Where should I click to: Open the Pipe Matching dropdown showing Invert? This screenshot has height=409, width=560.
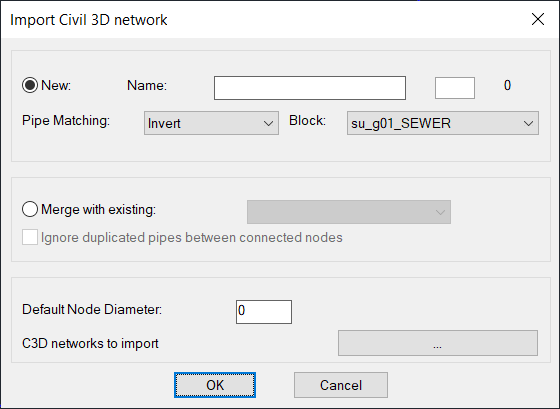(211, 123)
